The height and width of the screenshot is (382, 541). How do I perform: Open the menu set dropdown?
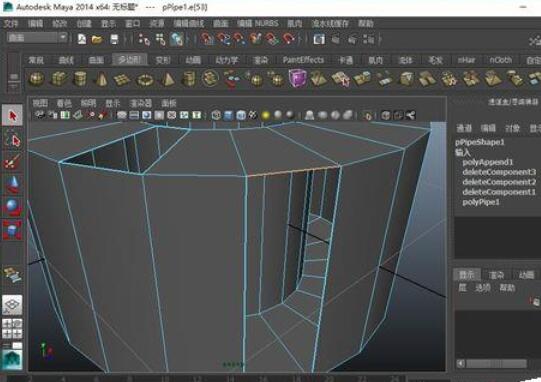click(x=37, y=37)
